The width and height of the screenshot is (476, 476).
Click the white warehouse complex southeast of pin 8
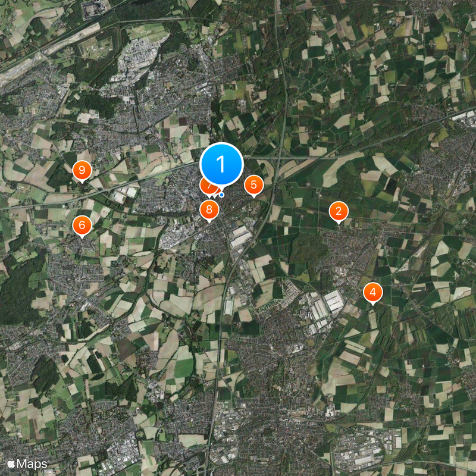(x=241, y=236)
